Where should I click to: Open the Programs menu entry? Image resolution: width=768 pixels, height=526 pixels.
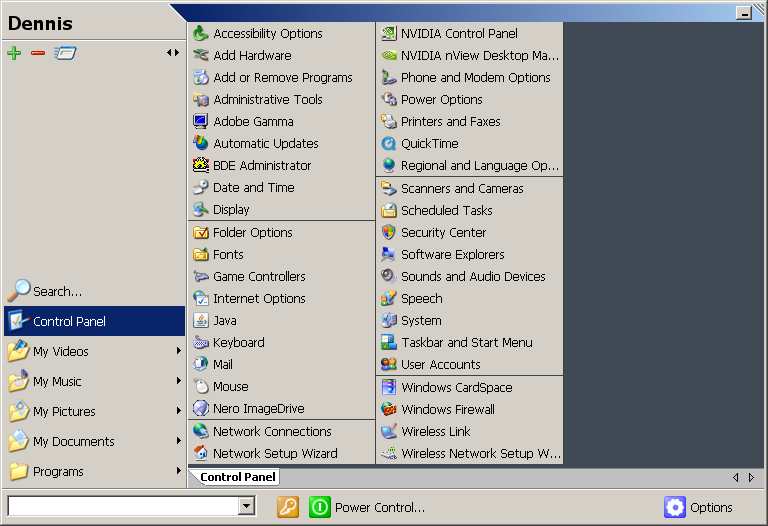pyautogui.click(x=95, y=471)
